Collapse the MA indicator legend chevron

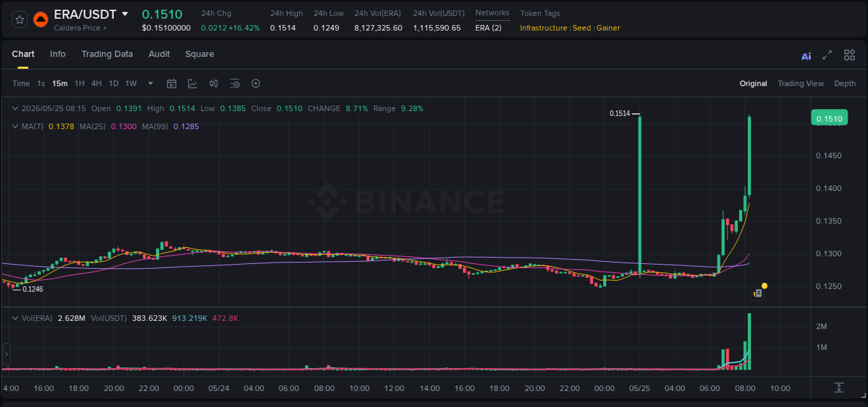pos(15,126)
